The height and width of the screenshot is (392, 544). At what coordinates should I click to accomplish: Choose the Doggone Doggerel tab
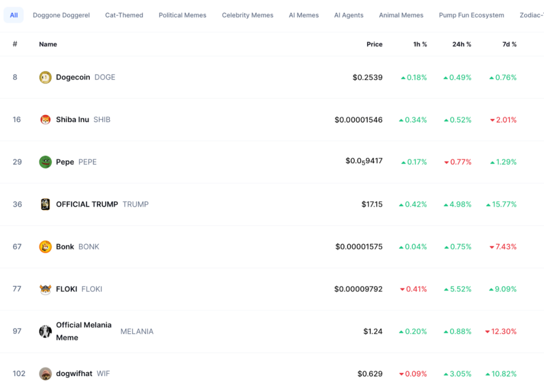(61, 15)
